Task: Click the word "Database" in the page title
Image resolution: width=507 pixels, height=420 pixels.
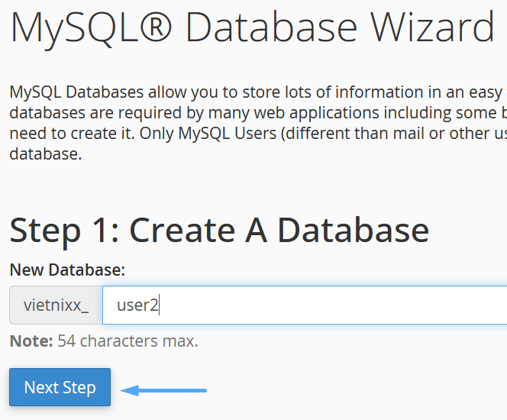Action: 270,27
